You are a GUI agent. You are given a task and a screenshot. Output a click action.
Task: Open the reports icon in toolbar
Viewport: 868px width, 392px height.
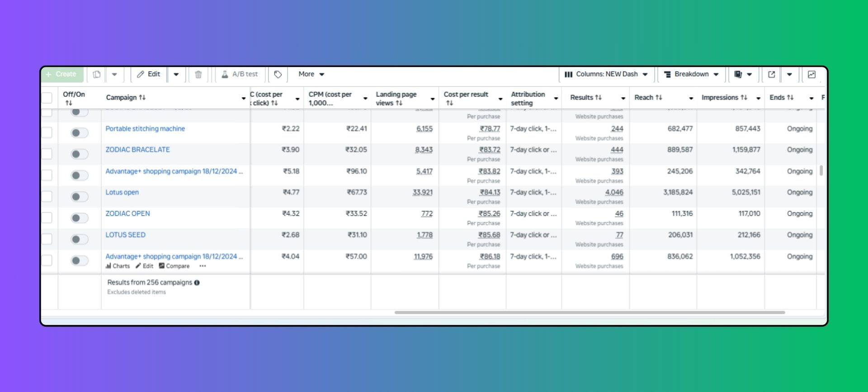738,74
